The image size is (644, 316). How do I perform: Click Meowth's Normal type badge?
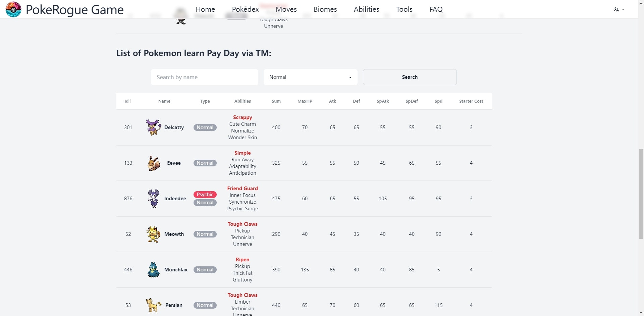click(205, 234)
